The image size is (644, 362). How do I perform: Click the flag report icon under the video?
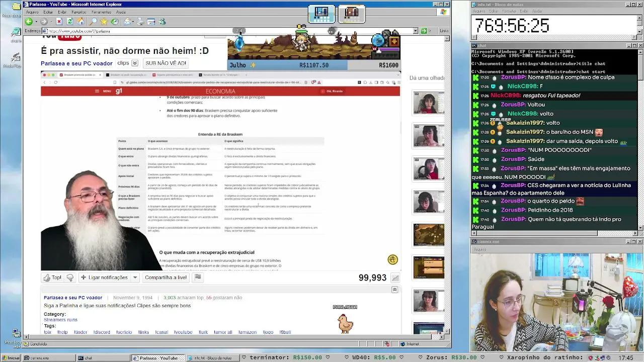[198, 277]
